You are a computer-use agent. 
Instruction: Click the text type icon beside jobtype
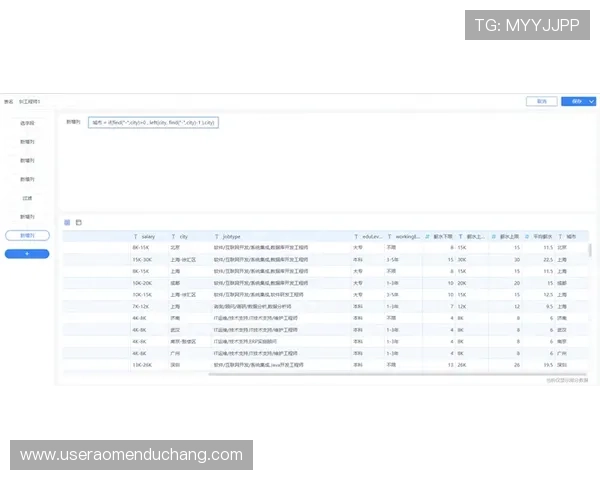pyautogui.click(x=216, y=236)
